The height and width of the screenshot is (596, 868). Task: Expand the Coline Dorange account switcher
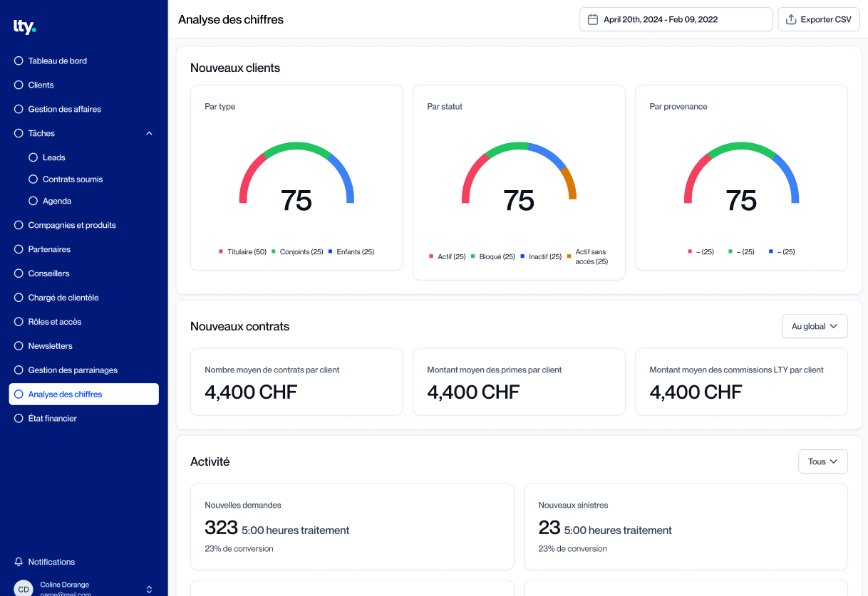[149, 590]
